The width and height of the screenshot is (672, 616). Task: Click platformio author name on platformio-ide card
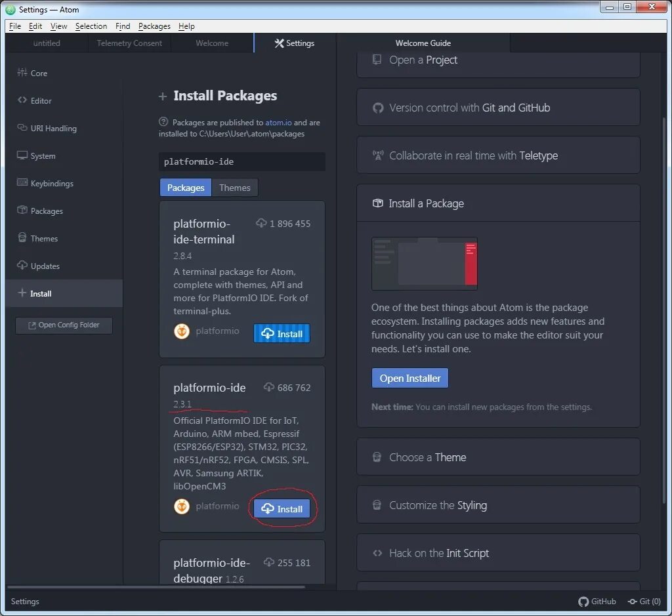click(217, 506)
